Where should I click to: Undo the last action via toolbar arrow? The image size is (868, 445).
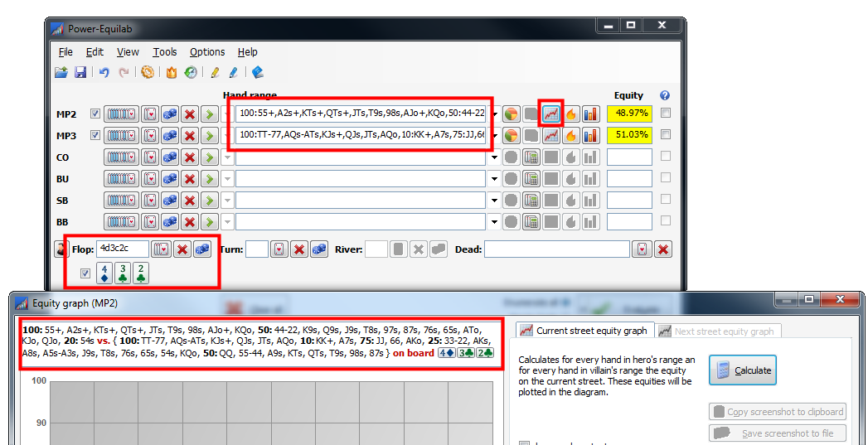click(x=104, y=72)
